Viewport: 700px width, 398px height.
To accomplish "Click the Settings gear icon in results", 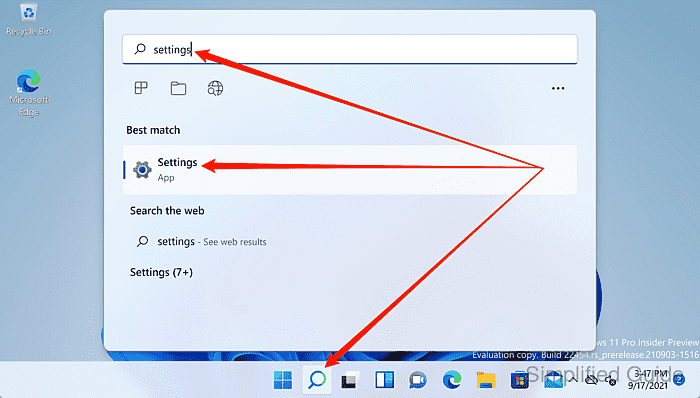I will [142, 170].
